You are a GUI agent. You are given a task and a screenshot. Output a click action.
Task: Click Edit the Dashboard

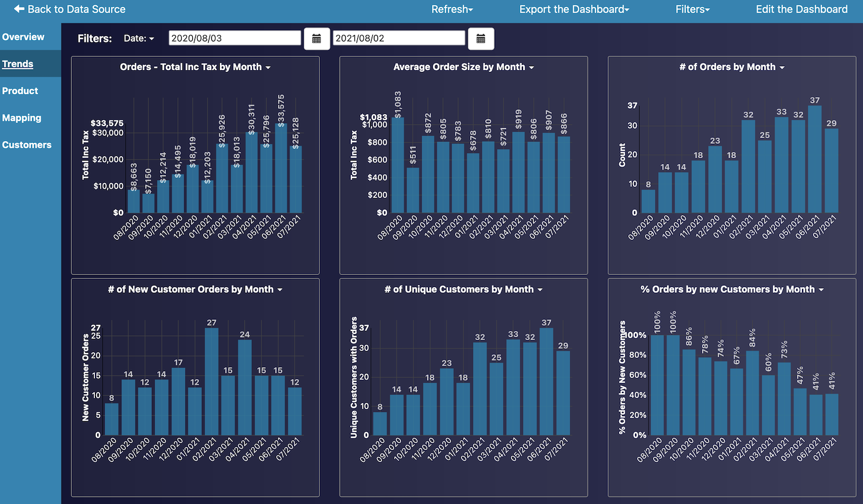(x=801, y=9)
